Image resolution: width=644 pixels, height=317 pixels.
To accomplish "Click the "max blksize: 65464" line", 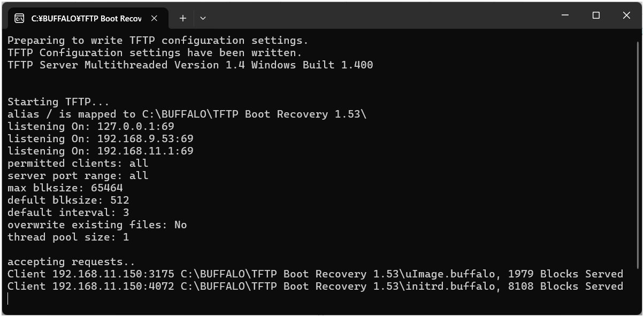I will tap(65, 188).
